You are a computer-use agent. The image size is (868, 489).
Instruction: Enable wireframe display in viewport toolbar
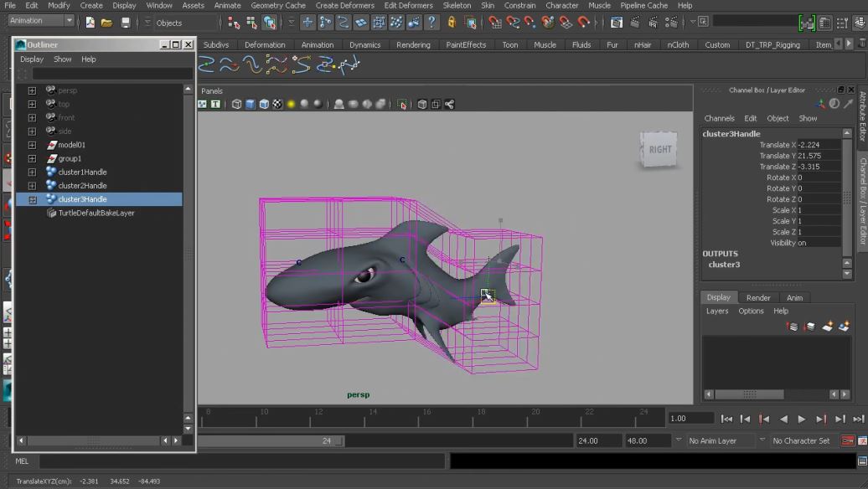click(236, 104)
